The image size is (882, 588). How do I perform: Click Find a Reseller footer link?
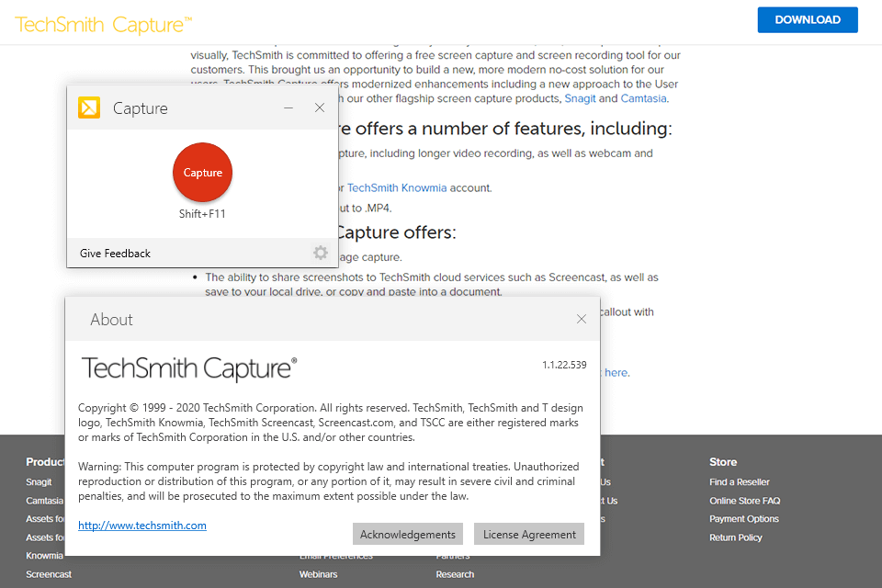tap(739, 482)
